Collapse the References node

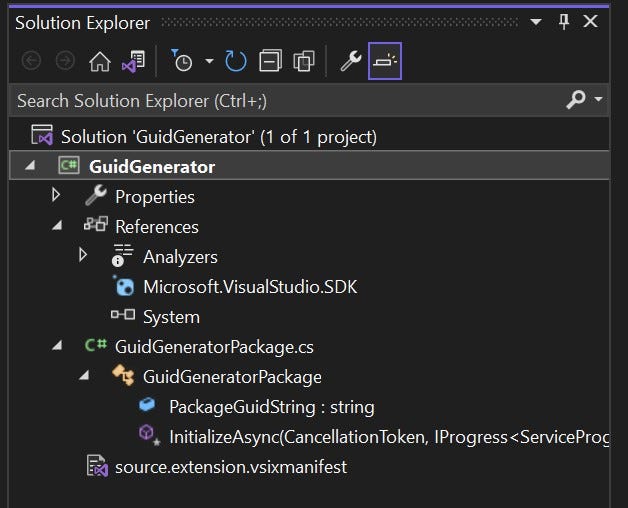click(x=57, y=226)
